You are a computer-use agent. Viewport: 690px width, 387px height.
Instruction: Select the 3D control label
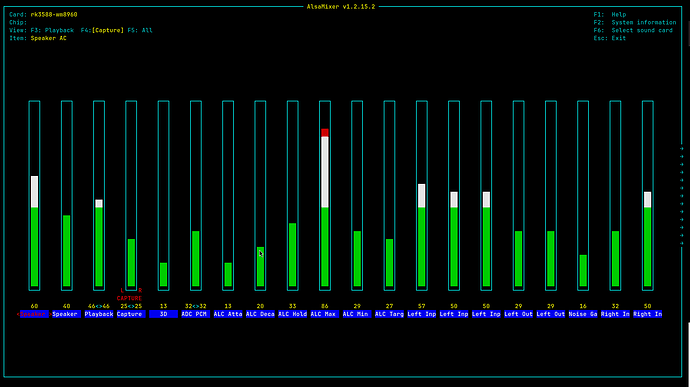(164, 314)
